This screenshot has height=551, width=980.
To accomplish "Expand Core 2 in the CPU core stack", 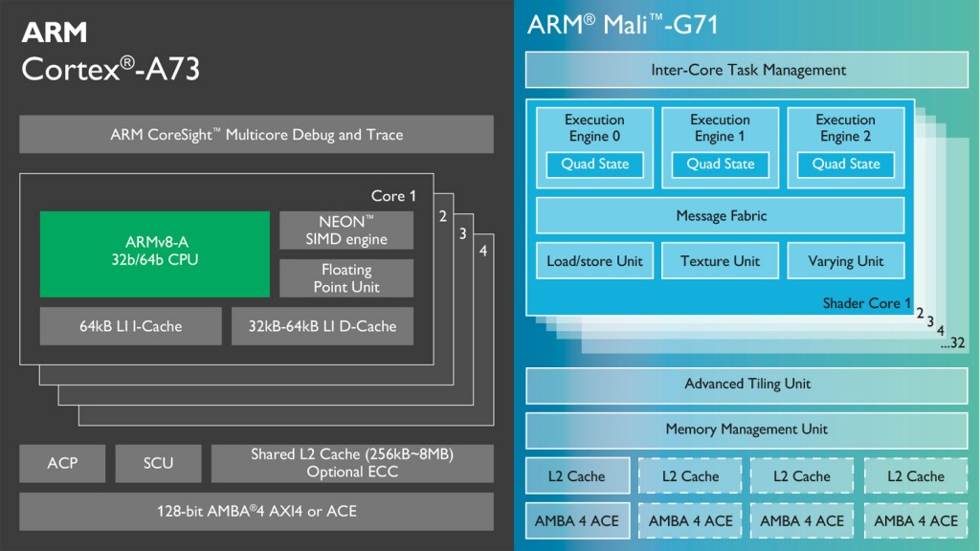I will point(443,215).
